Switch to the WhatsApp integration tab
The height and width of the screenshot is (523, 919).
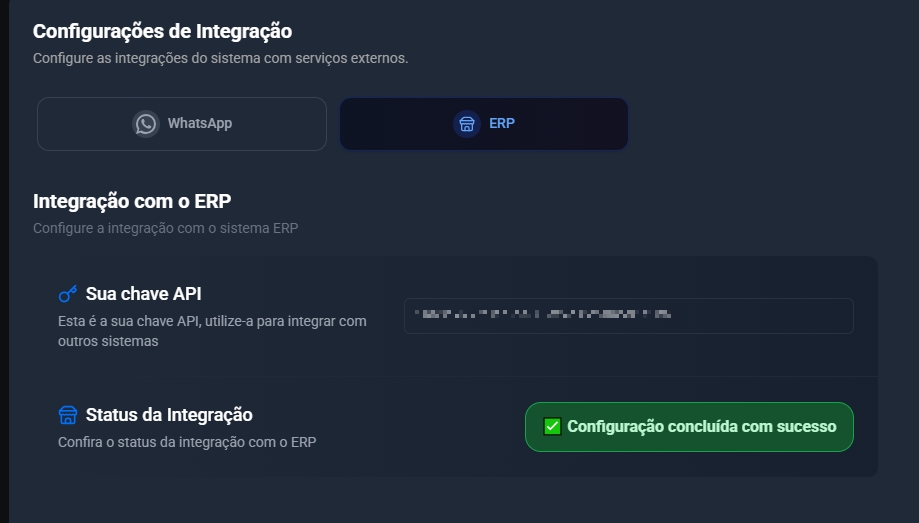tap(182, 124)
